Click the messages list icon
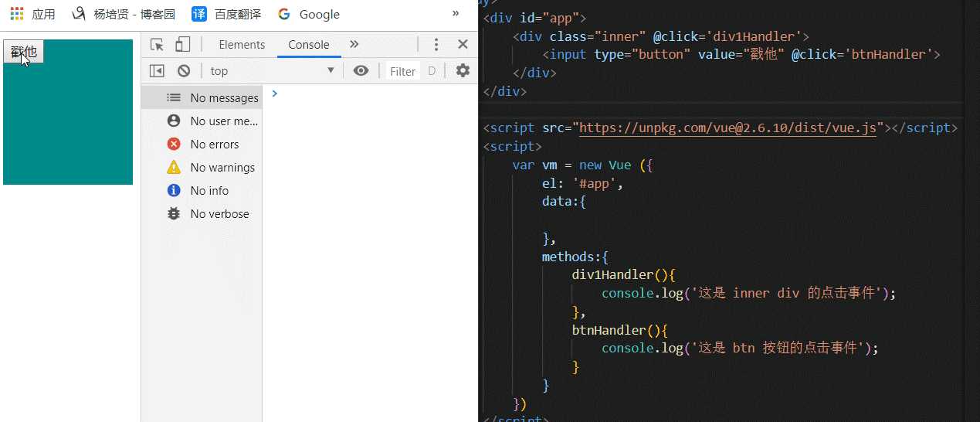 [174, 97]
